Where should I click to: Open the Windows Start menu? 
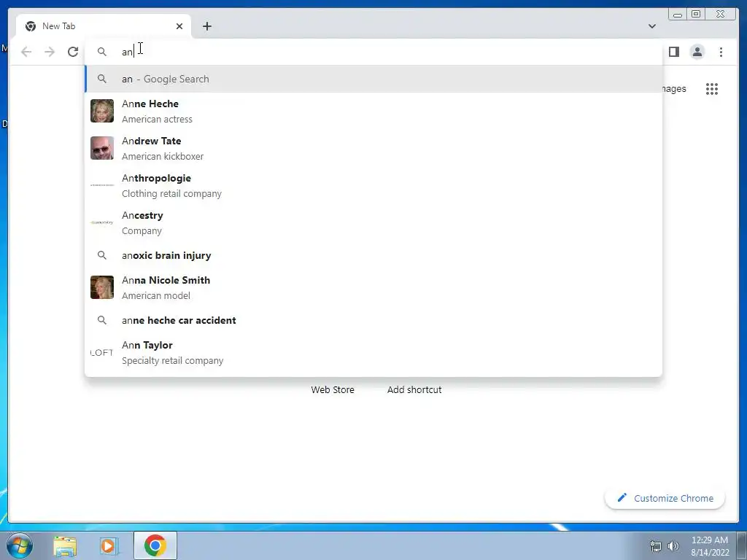pos(20,545)
